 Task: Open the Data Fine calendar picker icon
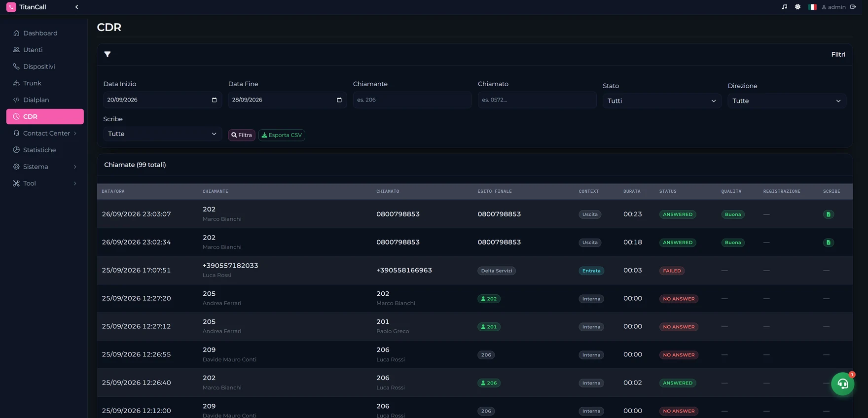coord(339,100)
